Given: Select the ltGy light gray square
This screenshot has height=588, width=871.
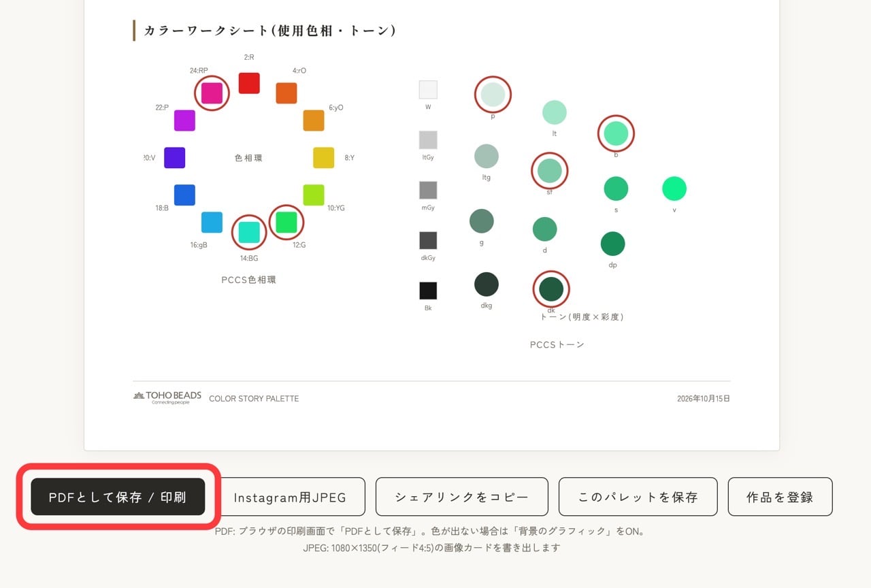Looking at the screenshot, I should (428, 140).
